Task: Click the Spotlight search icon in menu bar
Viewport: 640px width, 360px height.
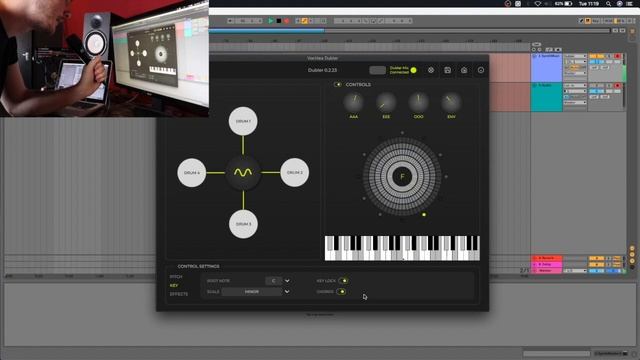Action: 608,4
